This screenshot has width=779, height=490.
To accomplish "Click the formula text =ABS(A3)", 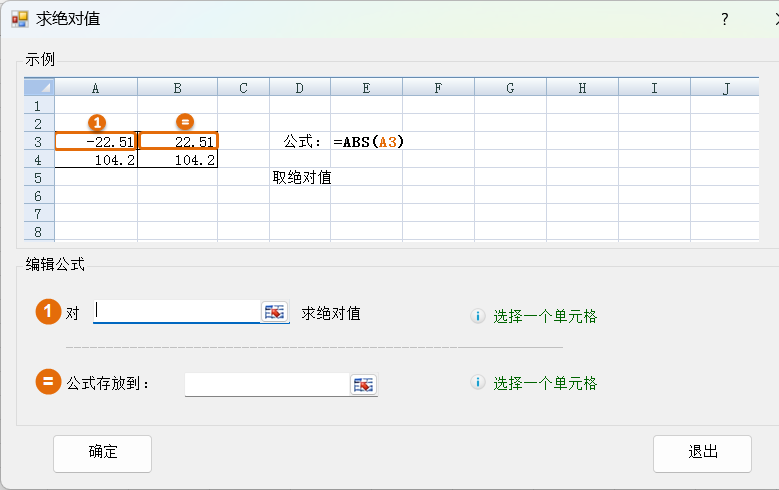I will click(368, 142).
